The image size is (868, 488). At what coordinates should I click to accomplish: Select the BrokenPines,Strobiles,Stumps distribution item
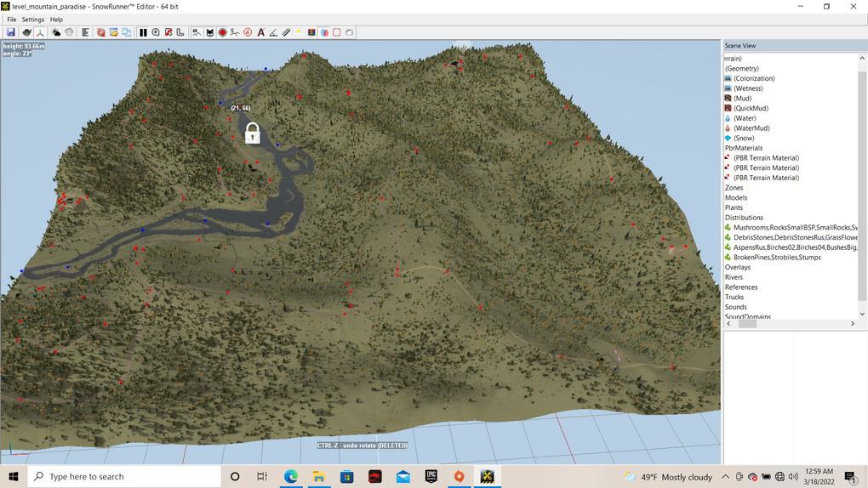777,258
